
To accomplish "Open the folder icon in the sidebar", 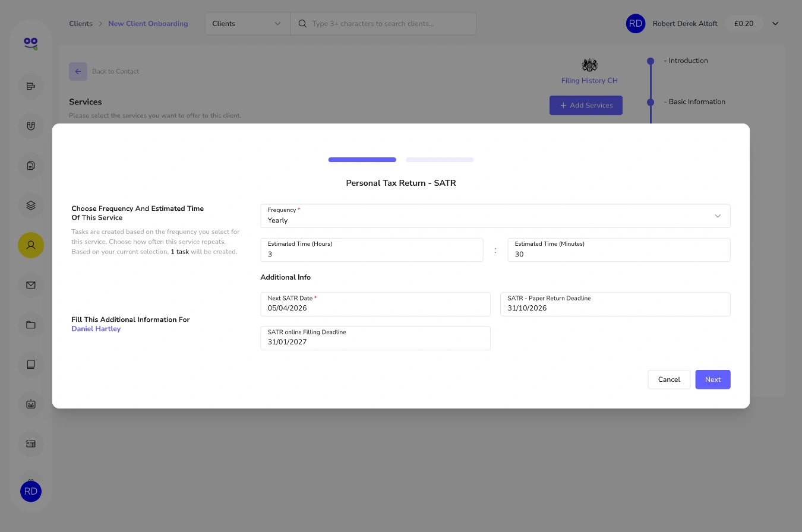I will pos(31,325).
